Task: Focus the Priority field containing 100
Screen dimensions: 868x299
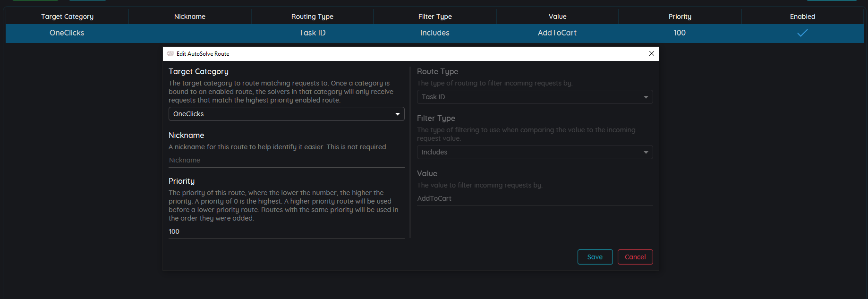Action: pyautogui.click(x=286, y=231)
